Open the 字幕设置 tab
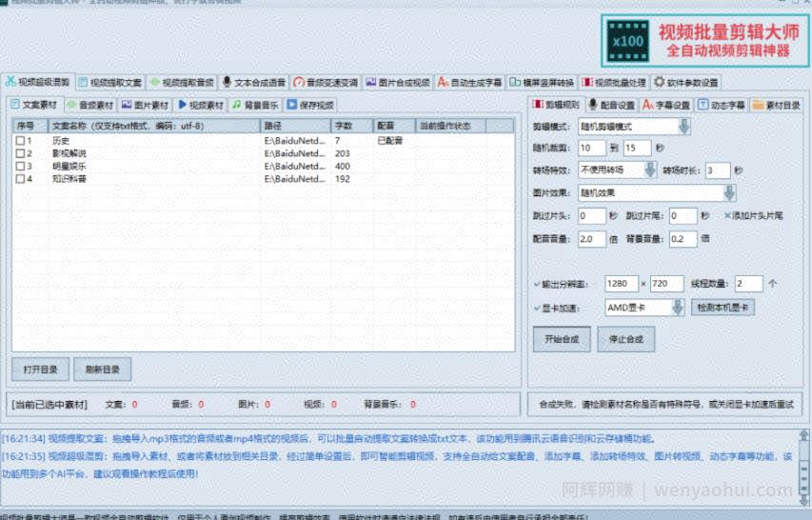This screenshot has width=812, height=520. [x=666, y=105]
